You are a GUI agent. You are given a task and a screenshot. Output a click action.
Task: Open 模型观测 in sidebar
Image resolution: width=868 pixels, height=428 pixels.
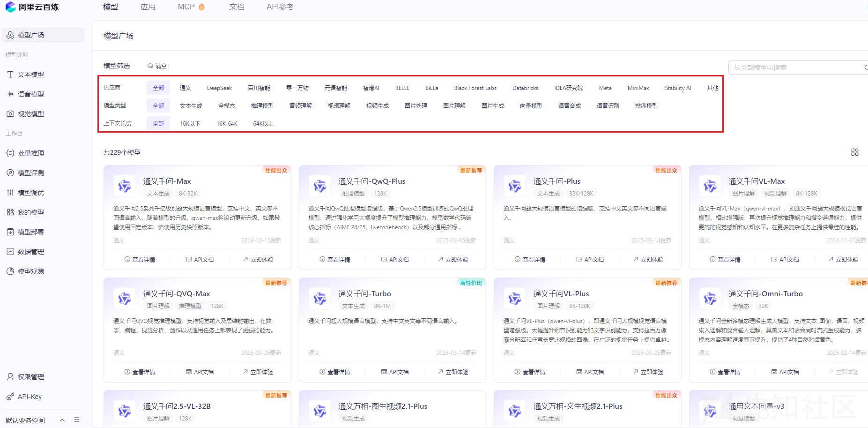31,271
